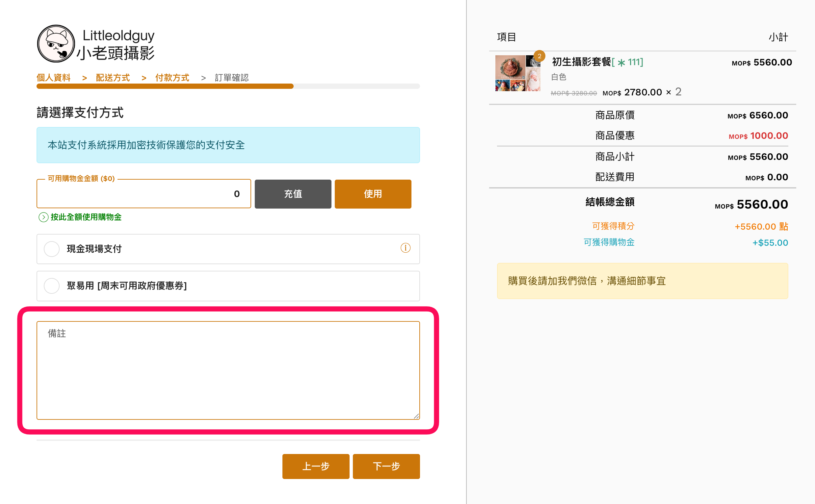Click the circled arrow icon for 按此全額使用購物金
Viewport: 815px width, 504px height.
point(43,217)
